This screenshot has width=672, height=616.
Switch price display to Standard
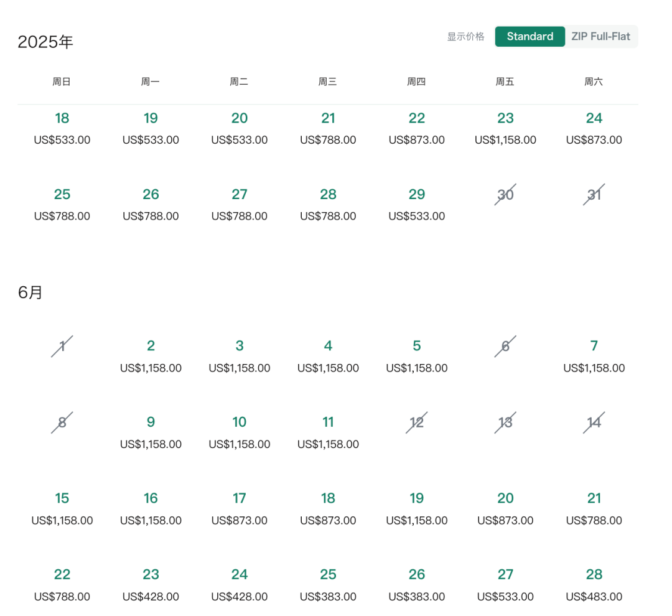tap(530, 37)
